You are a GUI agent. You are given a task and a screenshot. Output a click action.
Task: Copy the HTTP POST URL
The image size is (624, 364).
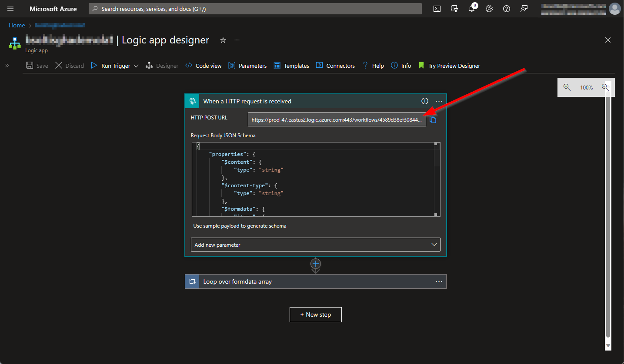(433, 120)
